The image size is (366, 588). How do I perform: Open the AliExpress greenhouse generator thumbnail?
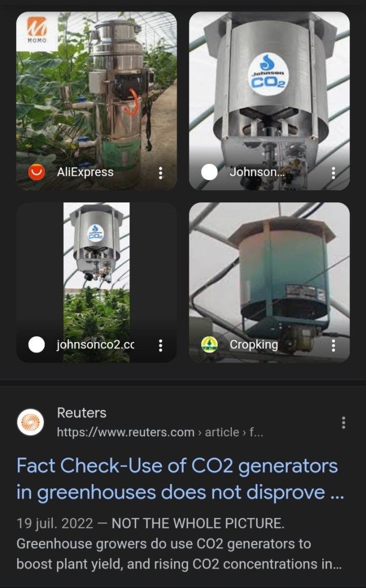pos(96,92)
